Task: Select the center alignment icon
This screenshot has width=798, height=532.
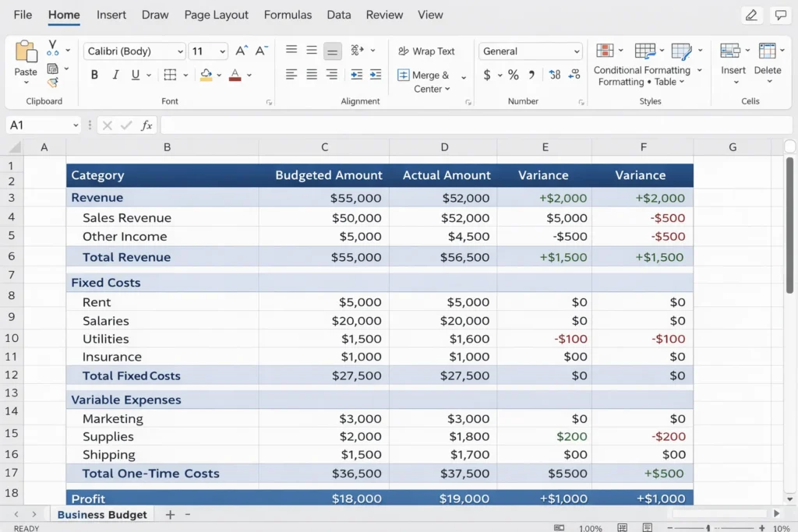Action: 311,75
